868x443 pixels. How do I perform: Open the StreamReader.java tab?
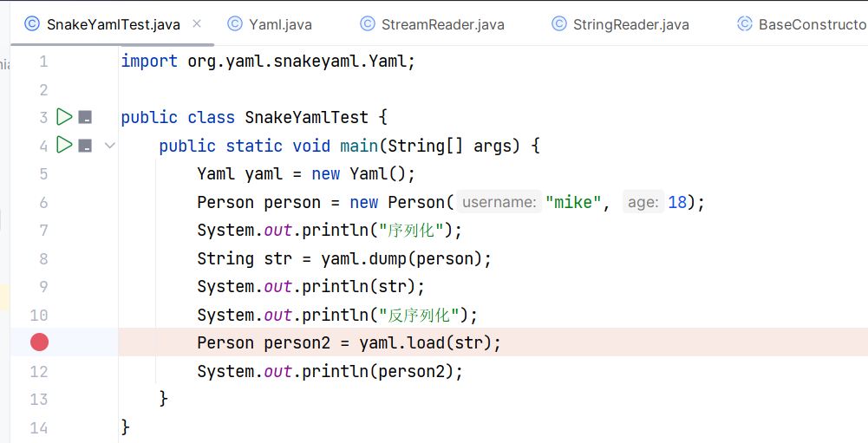[x=433, y=24]
